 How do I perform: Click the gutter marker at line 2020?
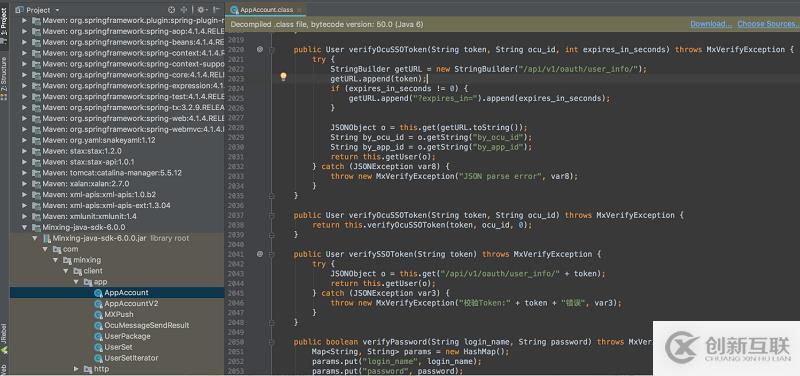click(260, 49)
